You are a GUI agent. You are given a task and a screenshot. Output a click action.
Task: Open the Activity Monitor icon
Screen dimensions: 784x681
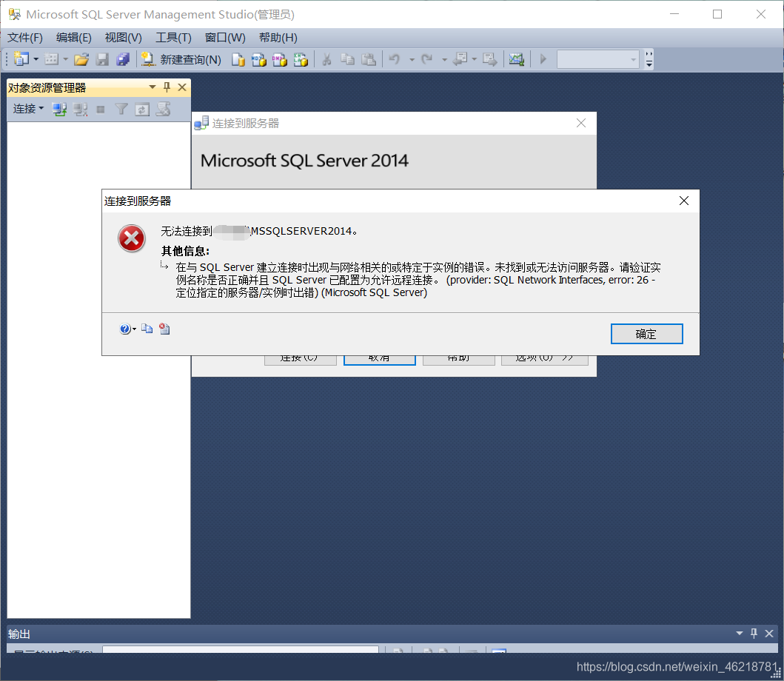pyautogui.click(x=517, y=59)
